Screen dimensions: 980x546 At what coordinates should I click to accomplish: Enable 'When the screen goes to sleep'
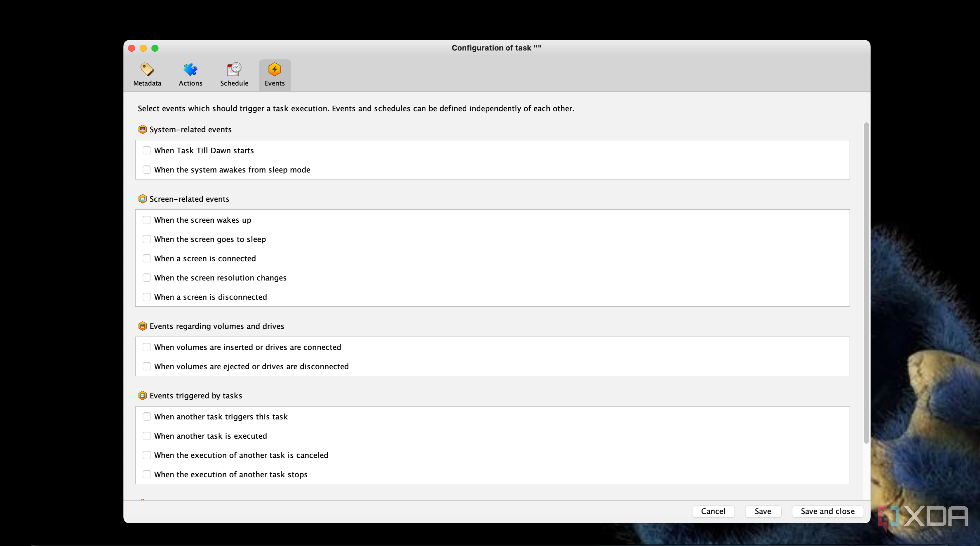(146, 239)
